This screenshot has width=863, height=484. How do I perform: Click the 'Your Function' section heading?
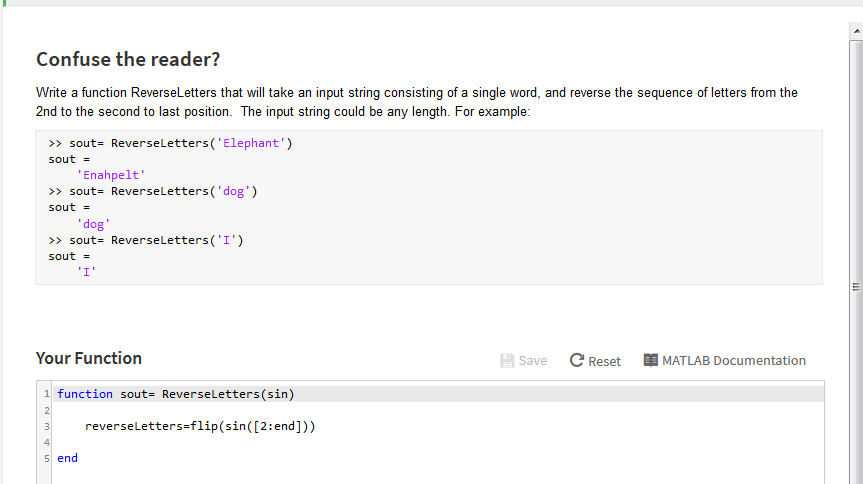click(89, 358)
